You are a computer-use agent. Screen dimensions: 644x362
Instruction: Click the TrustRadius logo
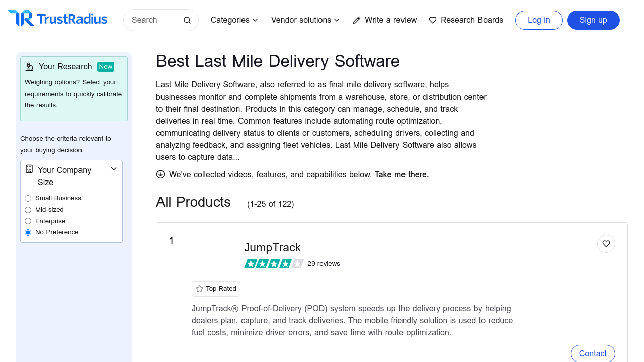(x=58, y=19)
